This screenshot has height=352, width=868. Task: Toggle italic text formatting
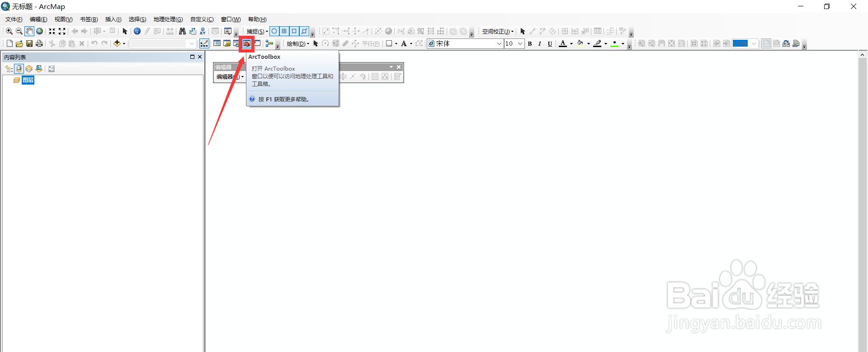pos(540,43)
